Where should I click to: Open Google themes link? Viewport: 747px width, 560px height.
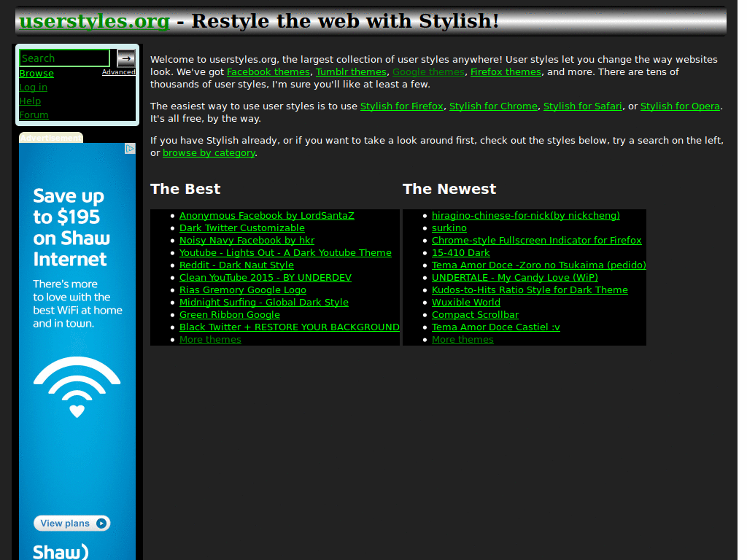point(428,72)
